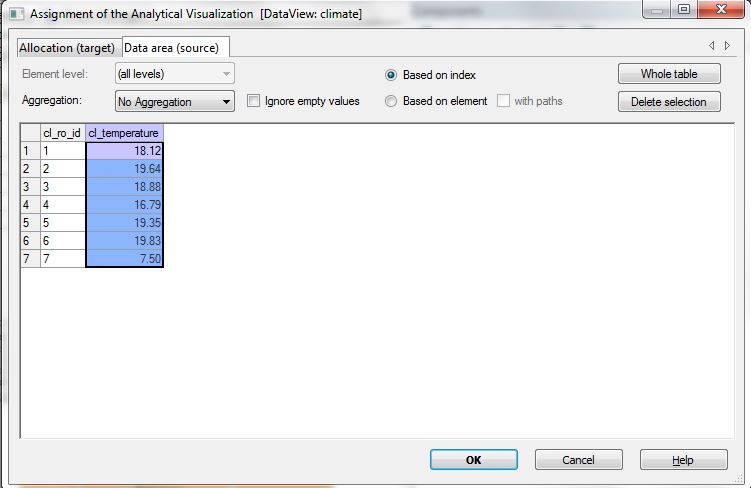Open Help for this dialog

point(683,460)
